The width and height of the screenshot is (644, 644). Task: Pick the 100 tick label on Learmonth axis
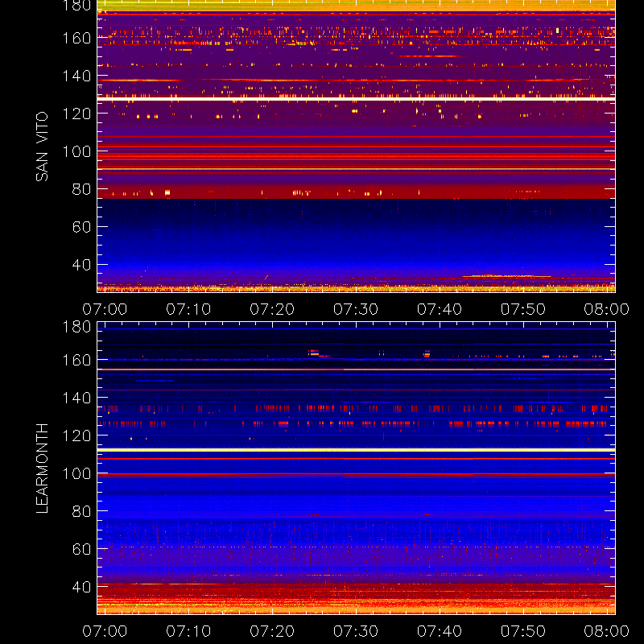click(x=76, y=473)
